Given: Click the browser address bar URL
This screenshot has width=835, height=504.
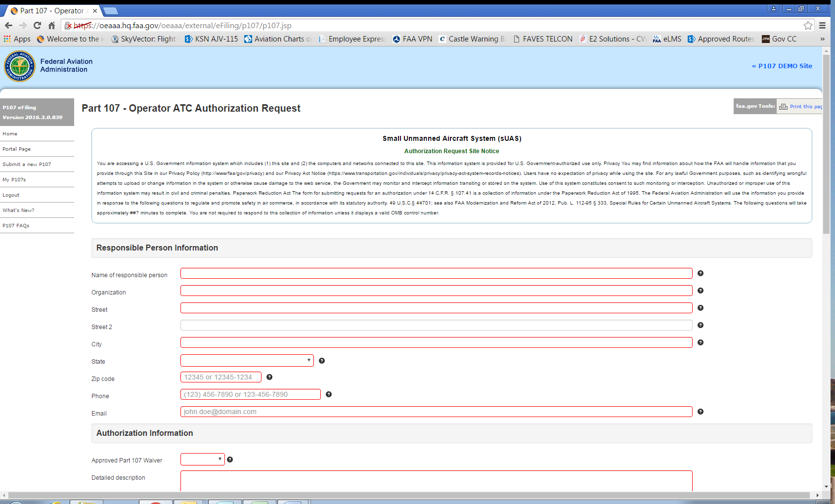Looking at the screenshot, I should pos(182,25).
